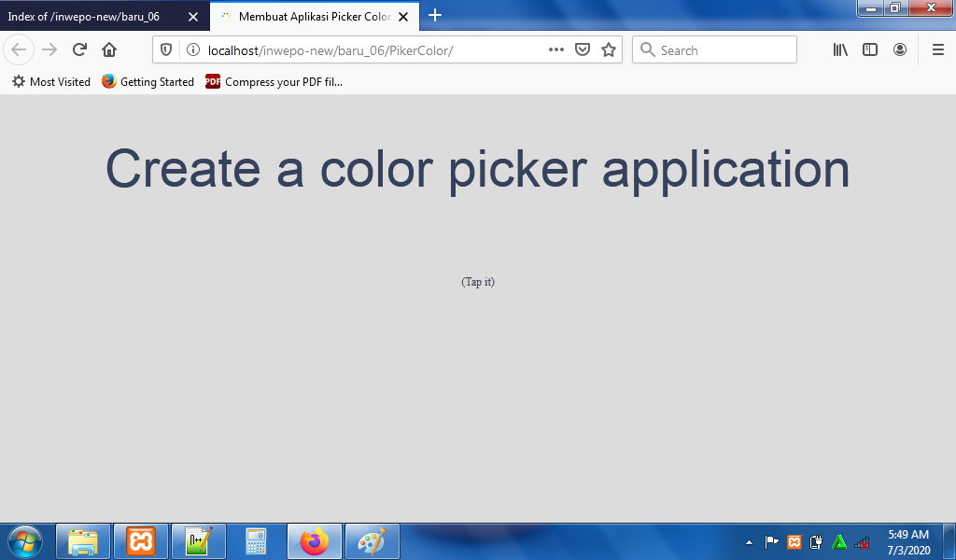Show hidden system tray icons
956x560 pixels.
(x=750, y=542)
